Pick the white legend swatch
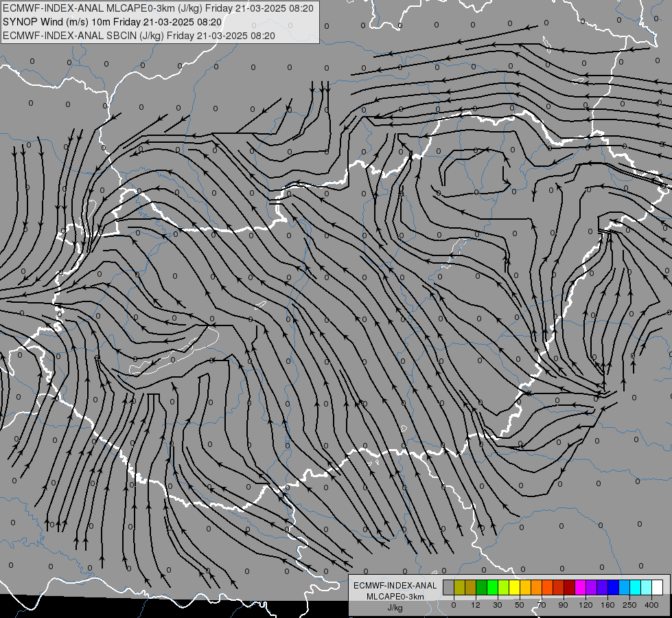This screenshot has width=672, height=618. [x=658, y=587]
